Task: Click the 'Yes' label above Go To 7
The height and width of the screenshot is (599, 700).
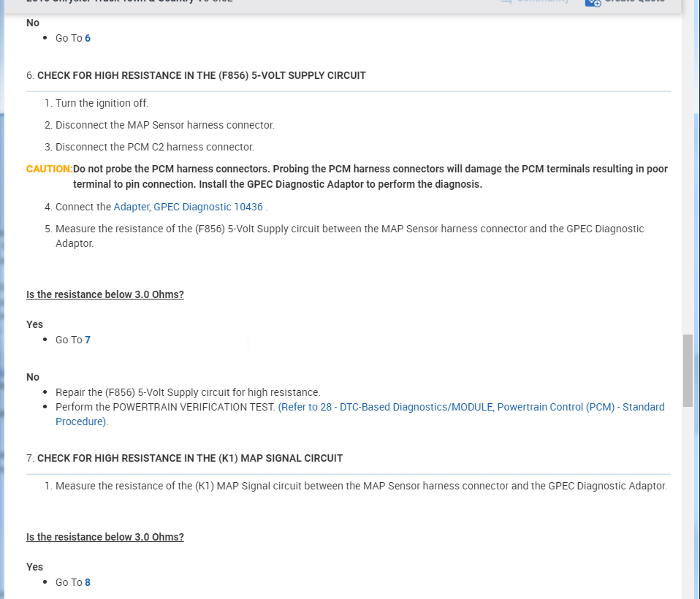Action: (34, 324)
